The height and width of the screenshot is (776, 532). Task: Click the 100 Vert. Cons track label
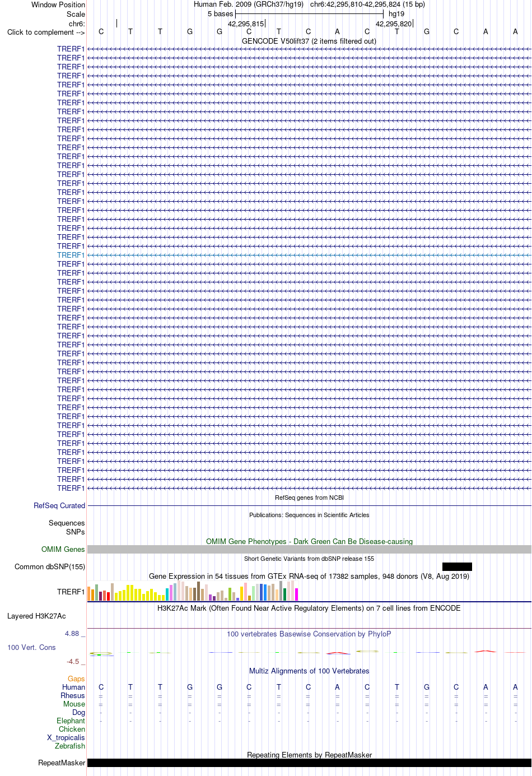click(x=31, y=647)
